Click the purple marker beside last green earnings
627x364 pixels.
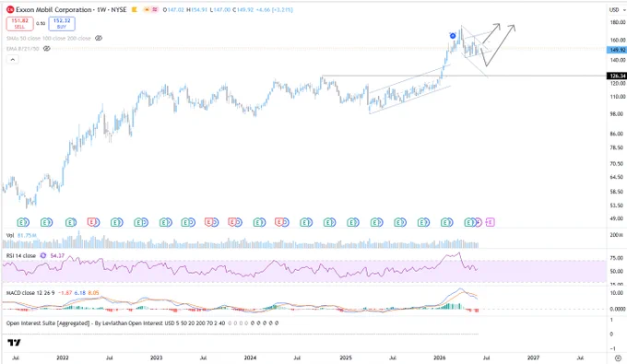(x=479, y=222)
